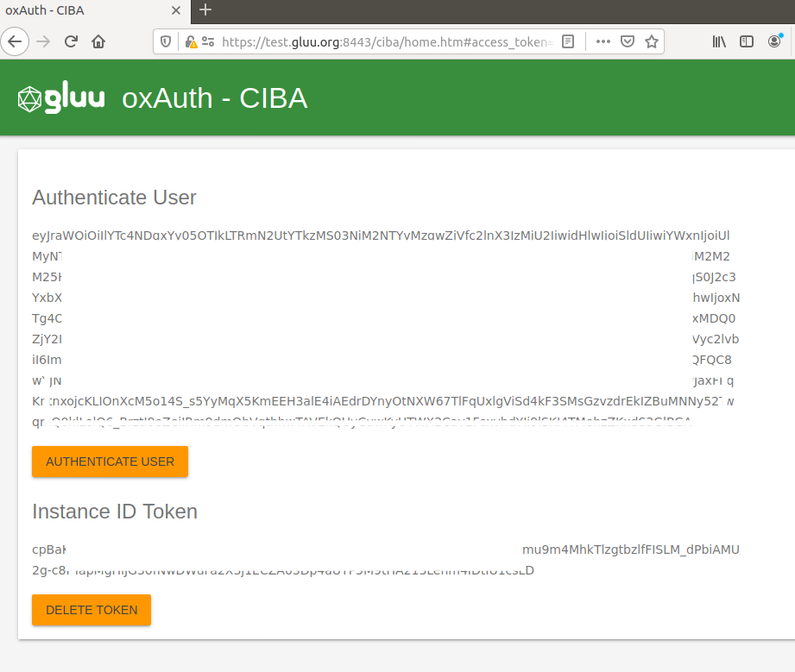Open the Firefox account menu
This screenshot has height=672, width=795.
coord(773,41)
